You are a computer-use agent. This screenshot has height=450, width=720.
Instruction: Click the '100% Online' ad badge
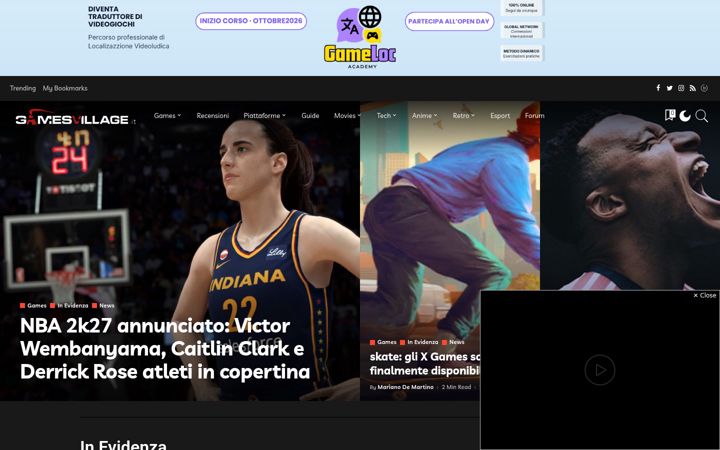[522, 8]
